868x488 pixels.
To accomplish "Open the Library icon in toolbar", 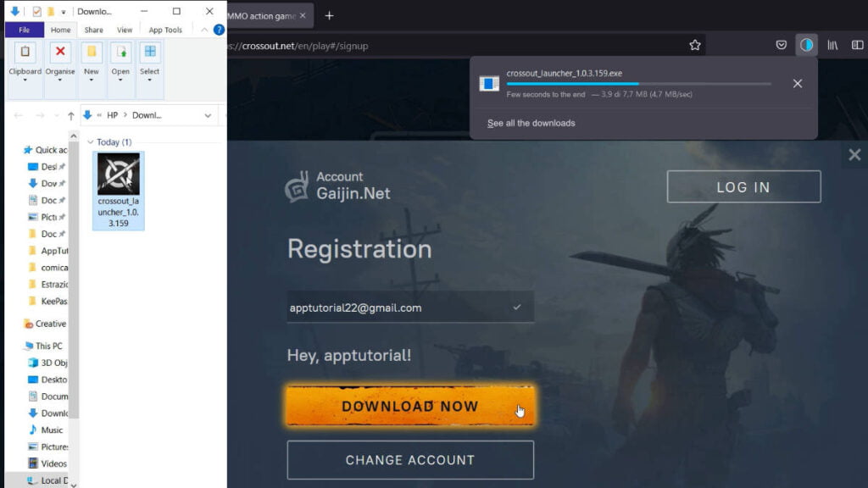I will click(x=833, y=45).
